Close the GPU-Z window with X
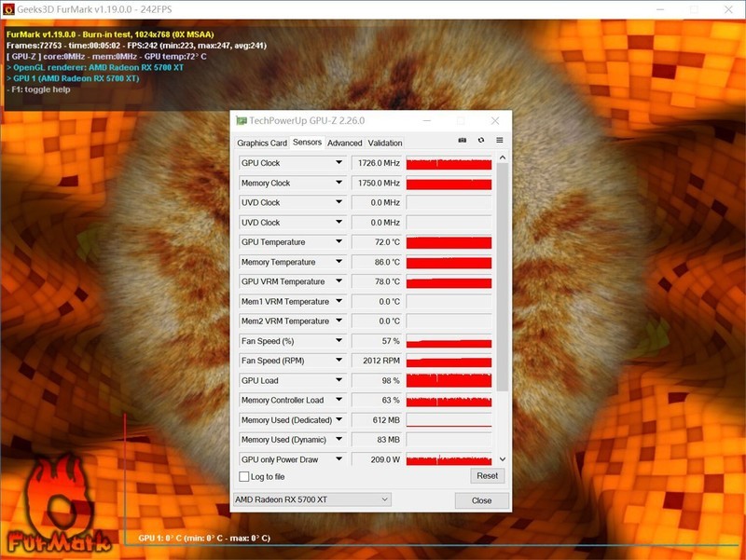Viewport: 746px width, 560px height. point(495,121)
